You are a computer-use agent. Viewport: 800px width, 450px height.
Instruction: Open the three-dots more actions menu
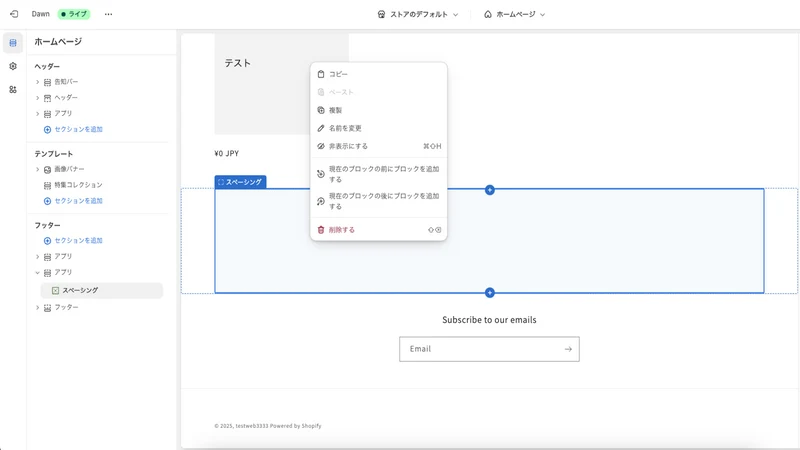(x=108, y=14)
